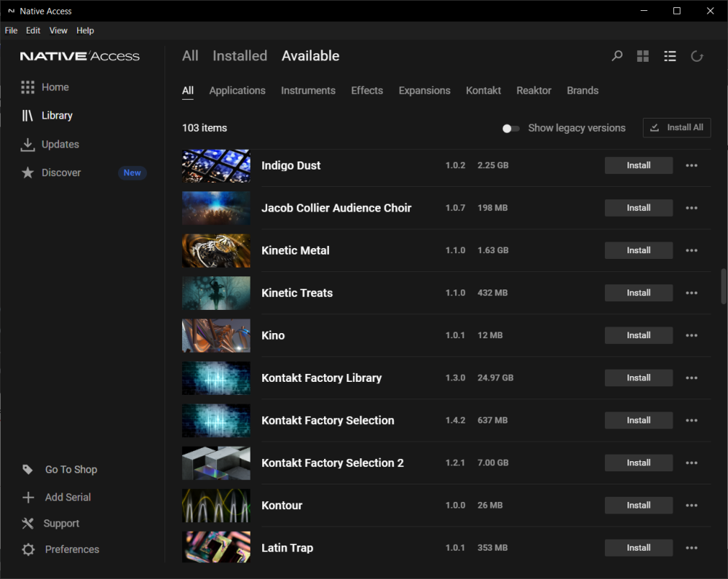The image size is (728, 579).
Task: Click the Jacob Collier Audience Choir title
Action: coord(336,208)
